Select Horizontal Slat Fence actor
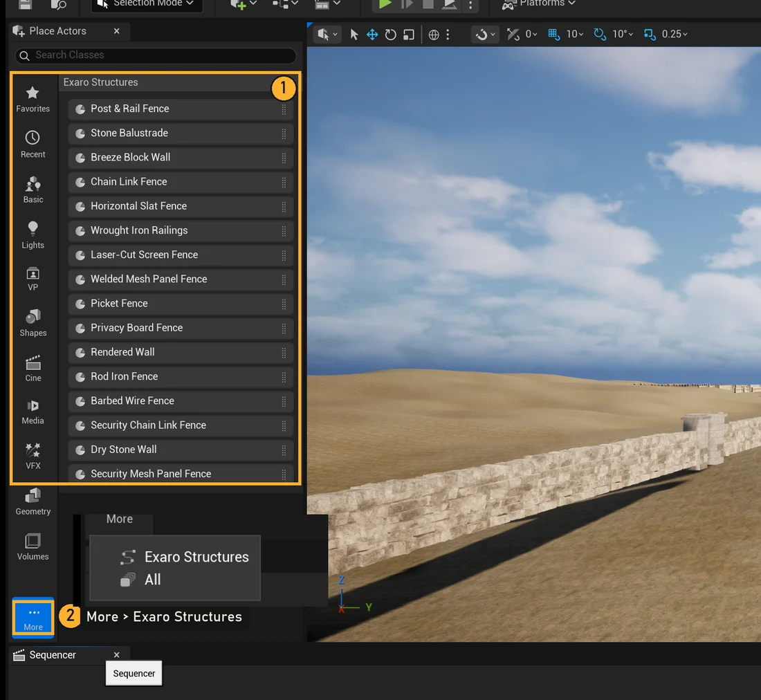The image size is (761, 700). coord(181,206)
